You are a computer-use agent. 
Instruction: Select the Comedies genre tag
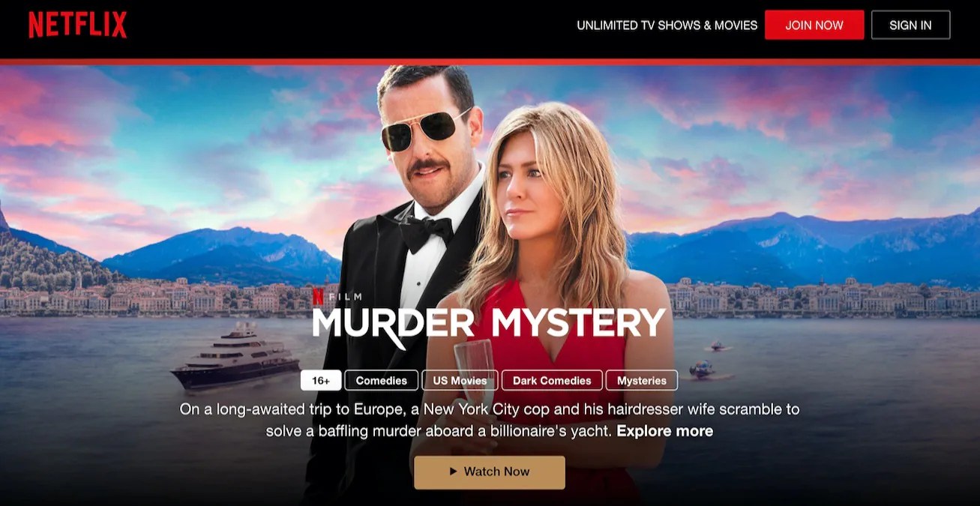(381, 380)
